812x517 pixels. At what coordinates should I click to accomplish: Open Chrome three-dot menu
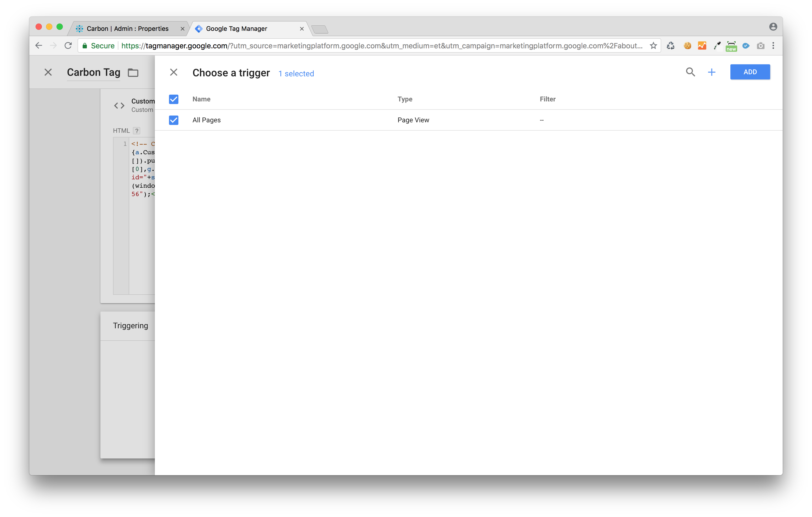coord(773,46)
